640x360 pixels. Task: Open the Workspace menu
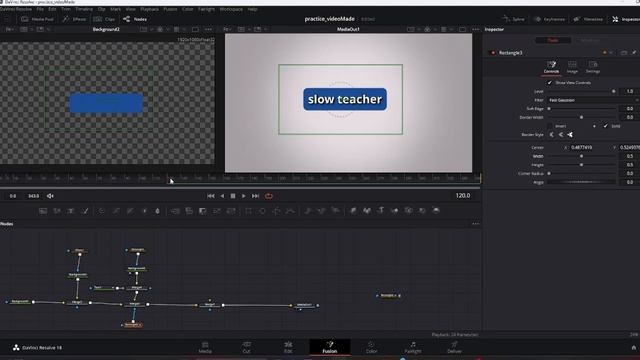point(231,9)
